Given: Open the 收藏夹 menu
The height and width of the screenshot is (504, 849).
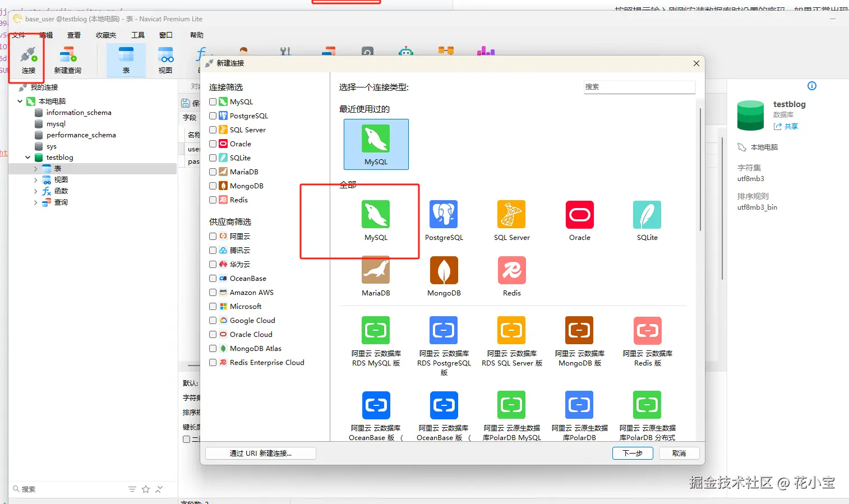Looking at the screenshot, I should pyautogui.click(x=106, y=35).
